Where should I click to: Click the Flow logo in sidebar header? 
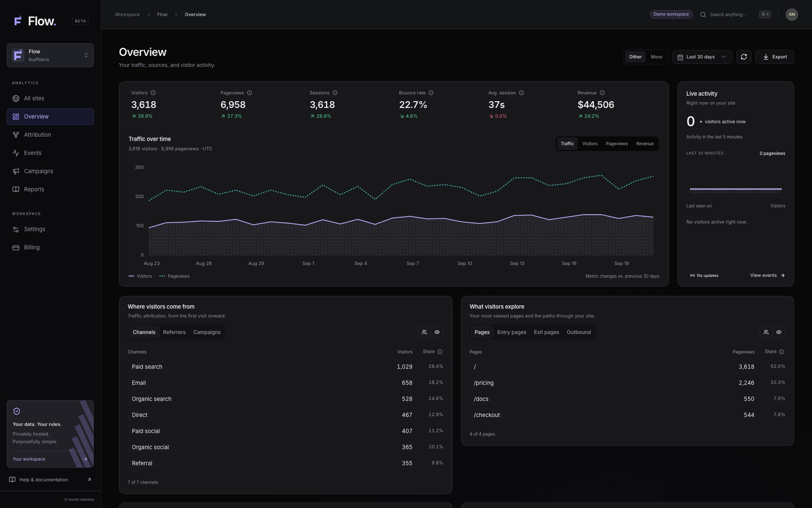(35, 21)
